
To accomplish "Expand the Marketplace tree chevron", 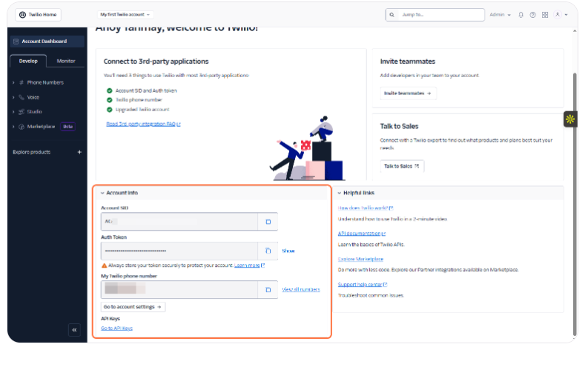I will pyautogui.click(x=13, y=127).
